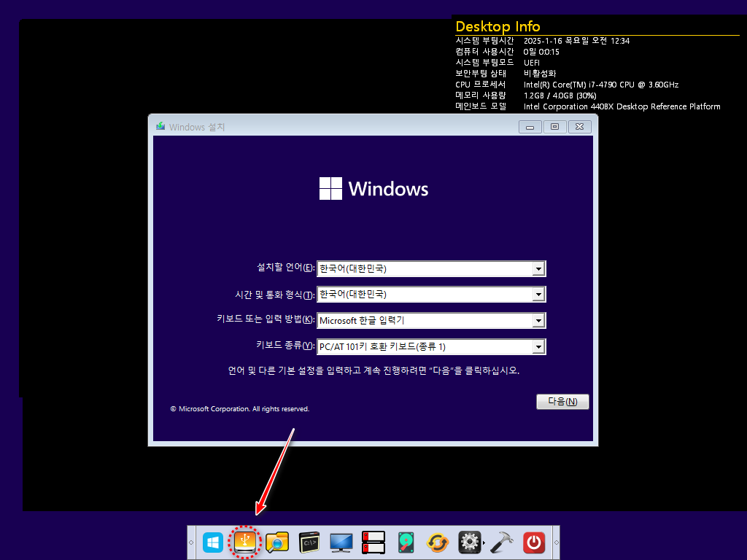Click the 비활성화 secure boot status
The image size is (747, 560).
(x=540, y=74)
